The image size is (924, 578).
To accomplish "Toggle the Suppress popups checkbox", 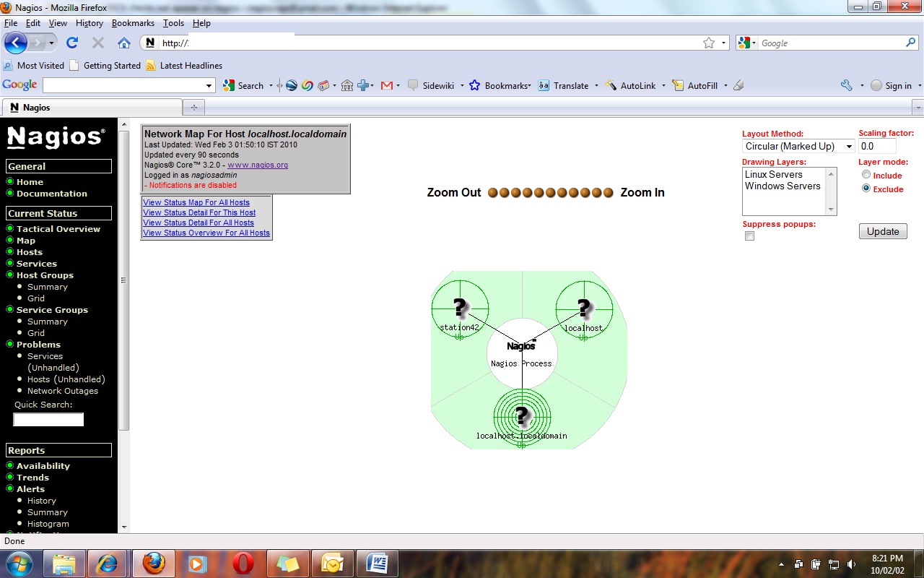I will 749,236.
